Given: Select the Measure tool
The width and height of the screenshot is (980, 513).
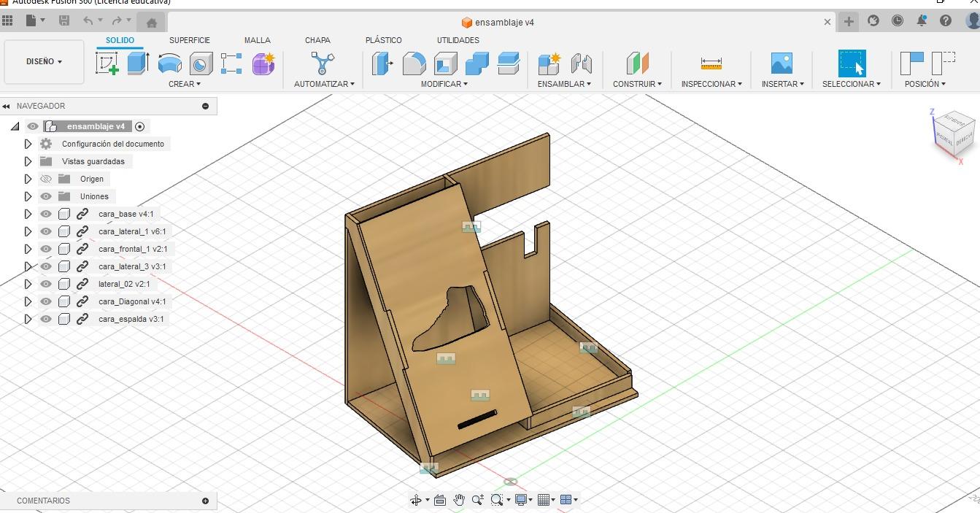Looking at the screenshot, I should tap(711, 63).
